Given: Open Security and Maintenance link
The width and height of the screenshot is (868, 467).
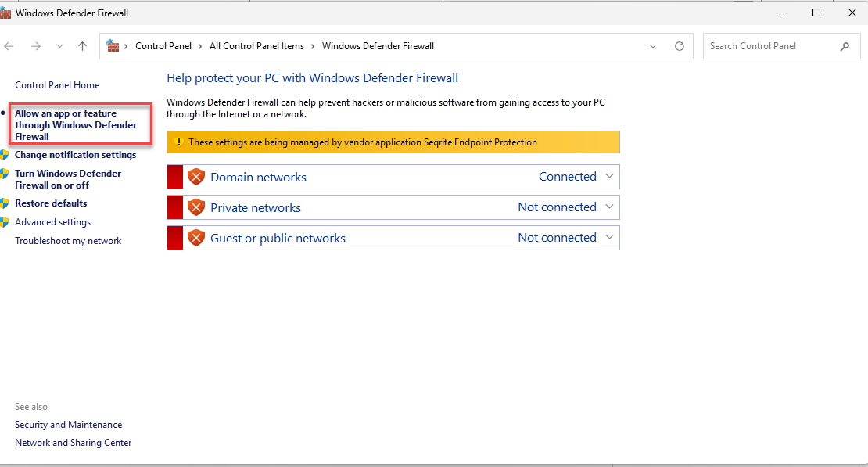Looking at the screenshot, I should pos(68,424).
